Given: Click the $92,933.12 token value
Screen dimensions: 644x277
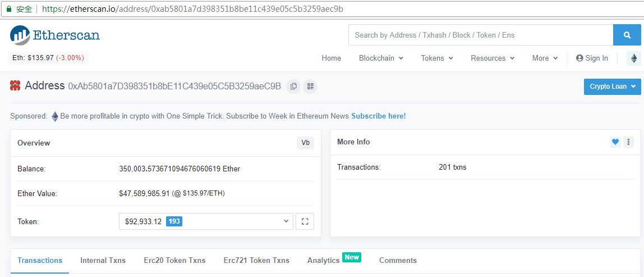Looking at the screenshot, I should pyautogui.click(x=144, y=221).
